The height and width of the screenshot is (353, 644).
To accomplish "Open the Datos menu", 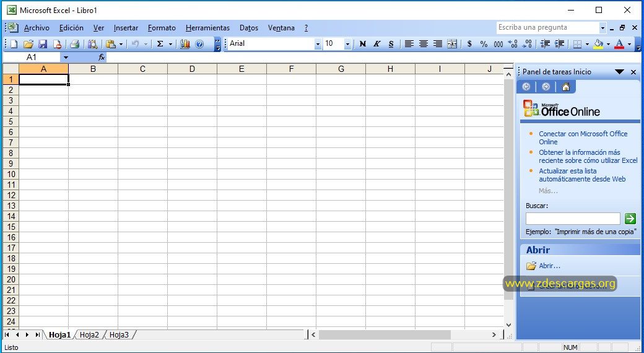I will 249,28.
